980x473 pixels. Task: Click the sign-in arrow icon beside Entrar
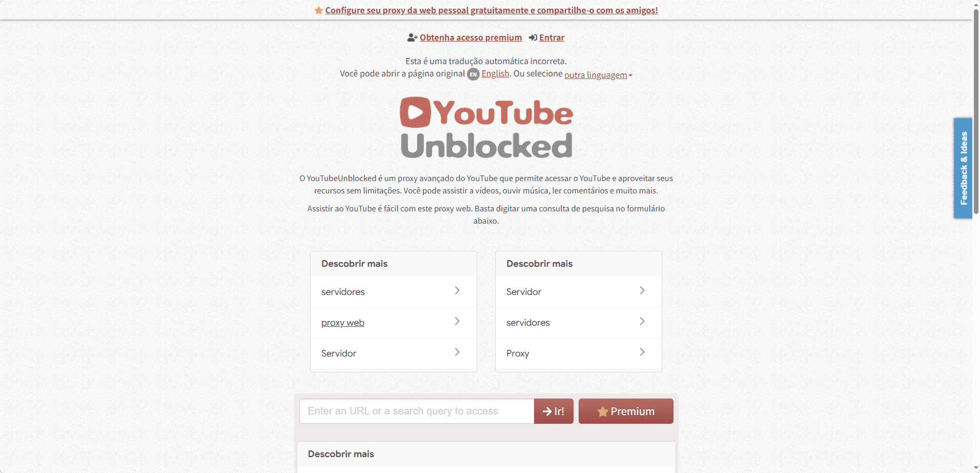(533, 37)
